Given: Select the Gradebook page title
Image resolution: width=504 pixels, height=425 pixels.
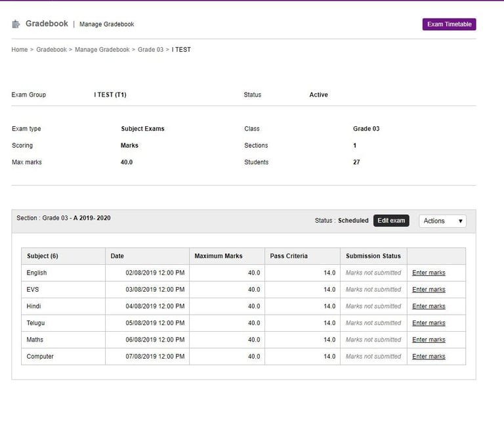Looking at the screenshot, I should pyautogui.click(x=47, y=24).
